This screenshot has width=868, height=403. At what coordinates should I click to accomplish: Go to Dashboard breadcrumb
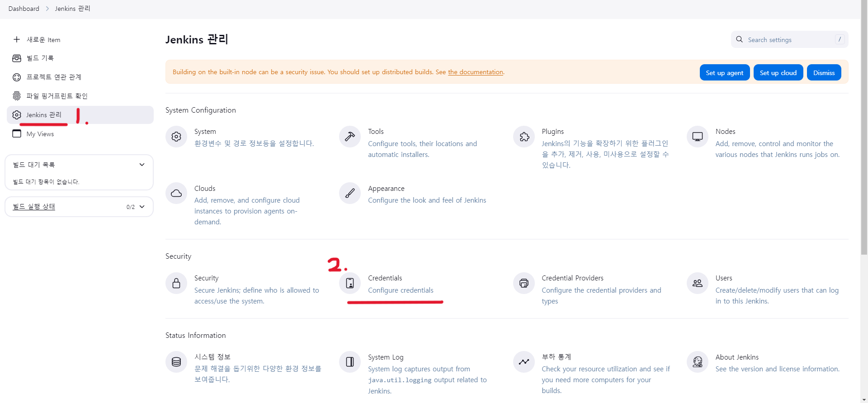click(x=24, y=9)
